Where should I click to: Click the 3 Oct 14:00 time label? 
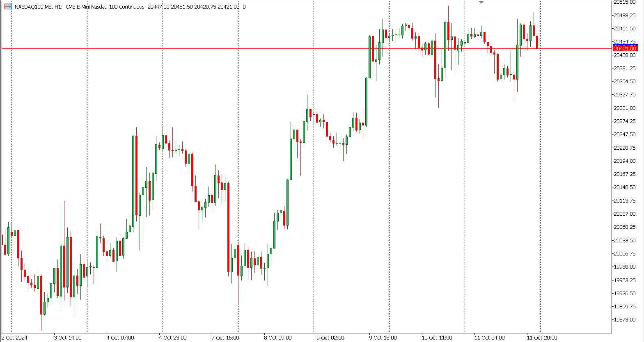(x=68, y=338)
